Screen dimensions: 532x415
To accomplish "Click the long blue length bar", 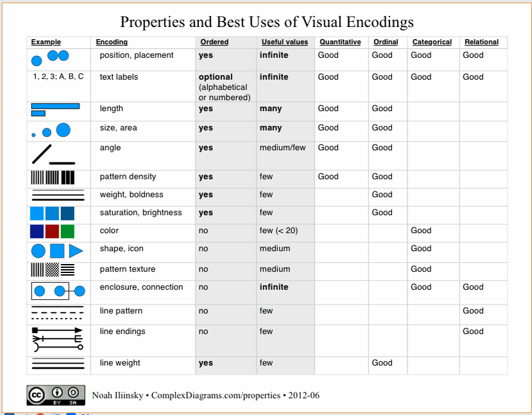I will (x=55, y=106).
